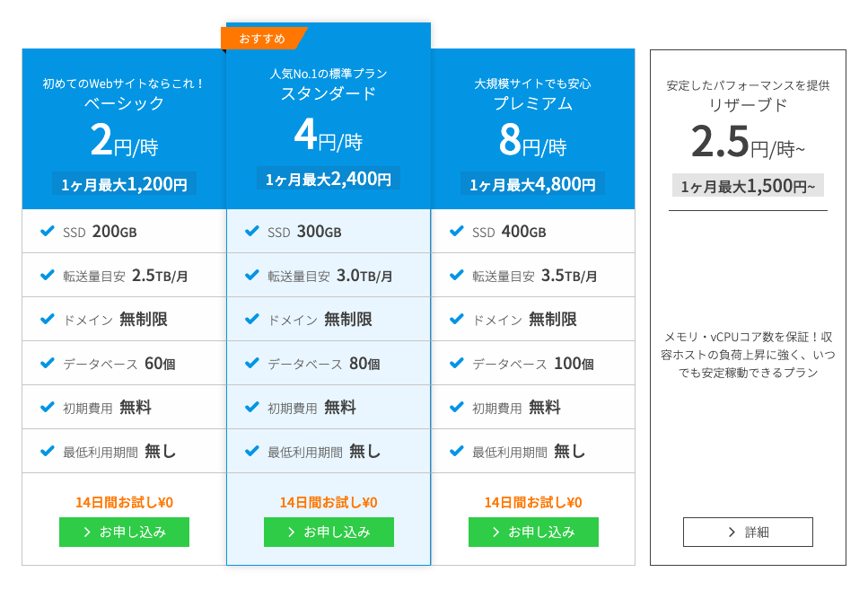Screen dimensions: 868x590
Task: Click the chevron arrow in the 詳細 button
Action: point(732,533)
